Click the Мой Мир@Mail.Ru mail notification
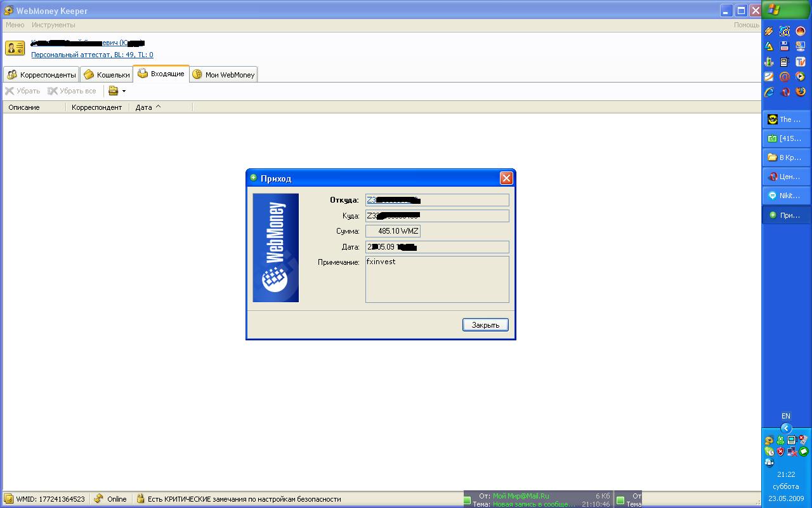 [539, 500]
